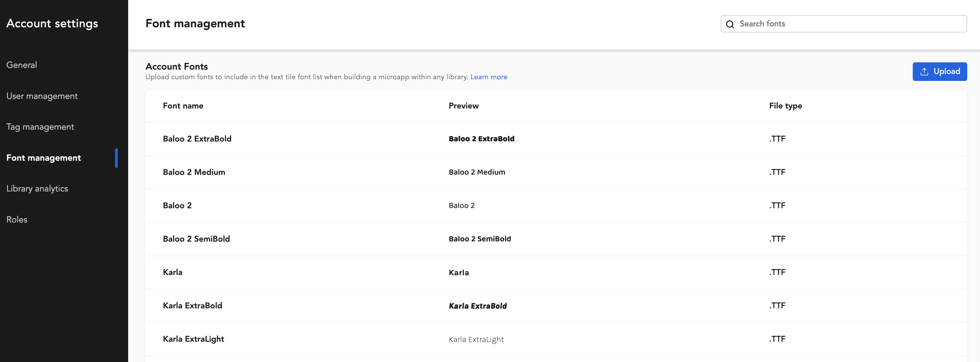Click the Font name column header
Viewport: 980px width, 362px height.
point(183,106)
